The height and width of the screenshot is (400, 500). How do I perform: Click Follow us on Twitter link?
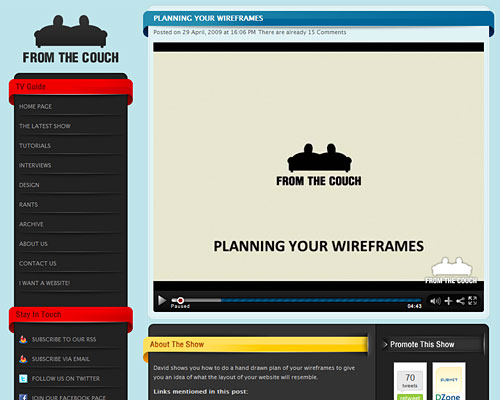(66, 379)
